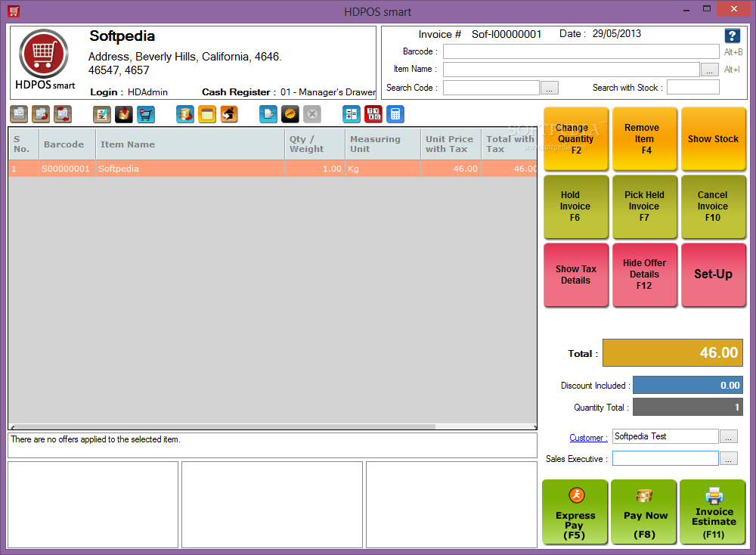Click Express Pay F5 button
Image resolution: width=756 pixels, height=555 pixels.
tap(575, 512)
